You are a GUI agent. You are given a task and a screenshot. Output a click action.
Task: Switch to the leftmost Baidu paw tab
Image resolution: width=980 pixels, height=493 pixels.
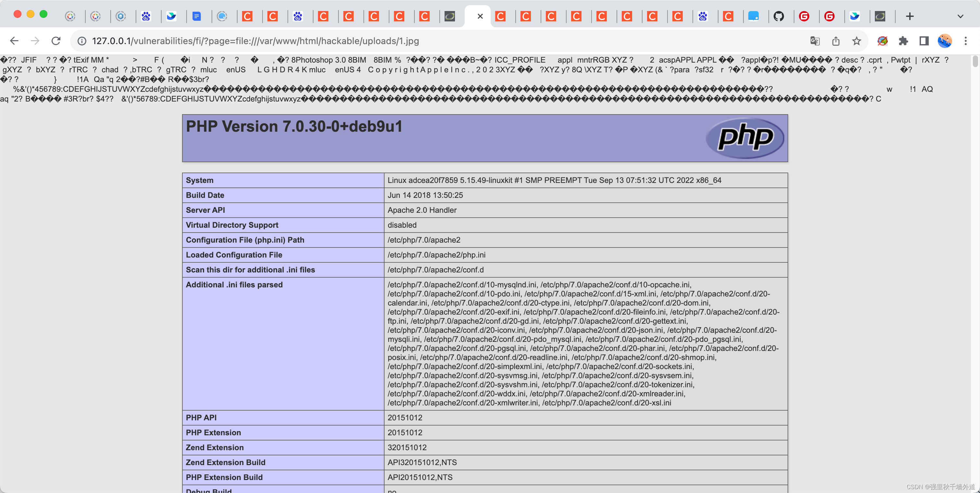(146, 16)
